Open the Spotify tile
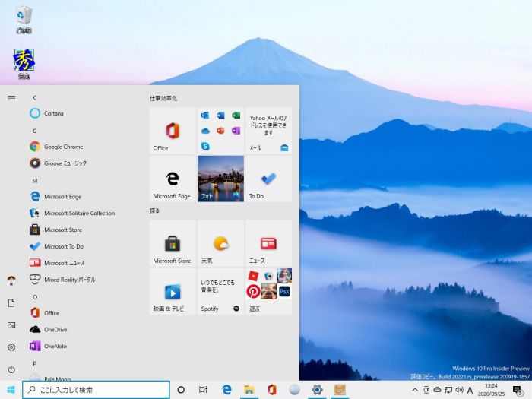Screen dimensions: 532x399 point(220,291)
